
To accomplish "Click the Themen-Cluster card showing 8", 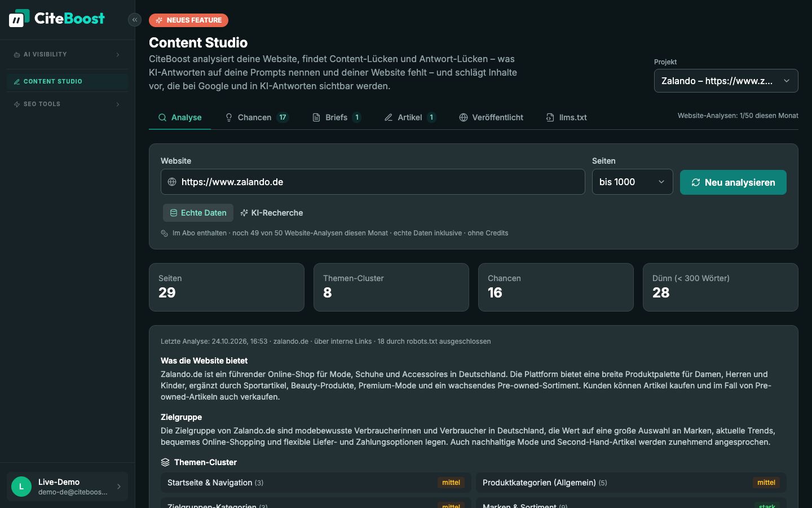I will (x=391, y=287).
